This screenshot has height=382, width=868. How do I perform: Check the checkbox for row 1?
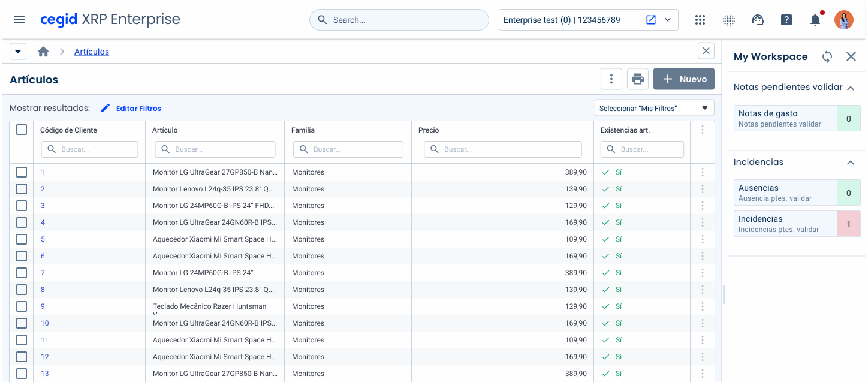(22, 172)
